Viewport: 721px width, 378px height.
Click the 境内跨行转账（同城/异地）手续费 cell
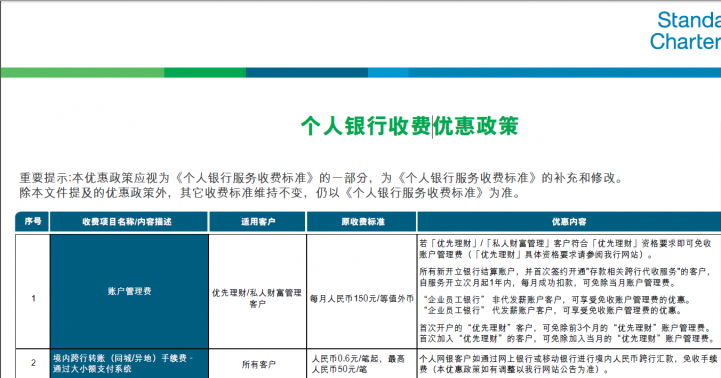(129, 363)
